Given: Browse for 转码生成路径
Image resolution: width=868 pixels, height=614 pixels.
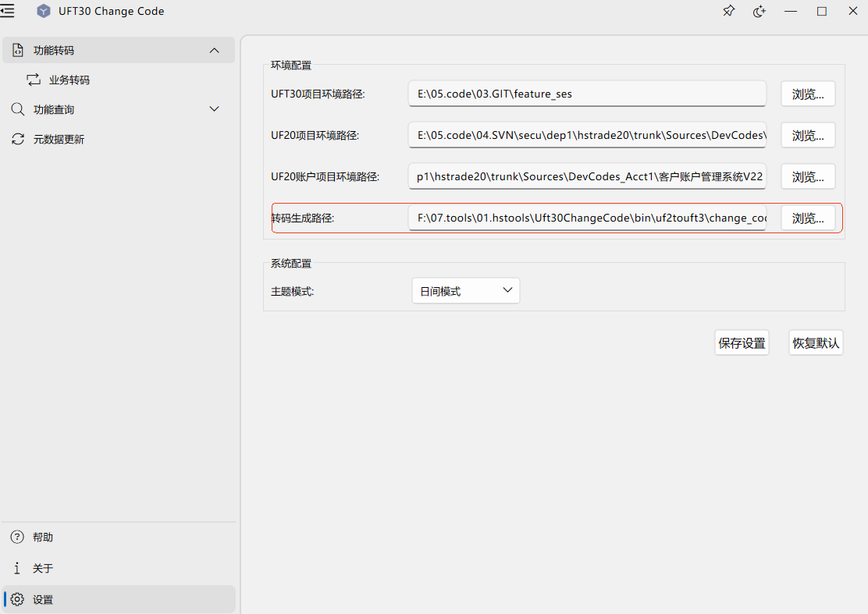Looking at the screenshot, I should pyautogui.click(x=808, y=218).
